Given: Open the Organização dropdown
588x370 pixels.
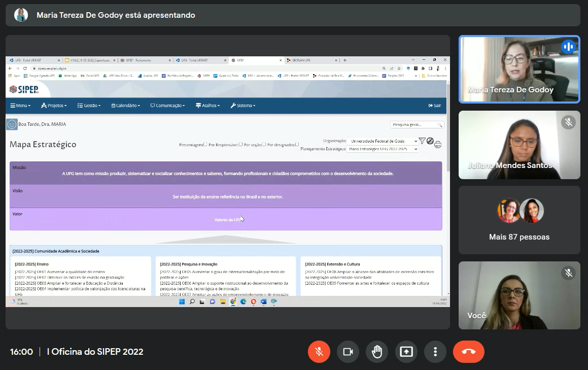Looking at the screenshot, I should (x=384, y=141).
